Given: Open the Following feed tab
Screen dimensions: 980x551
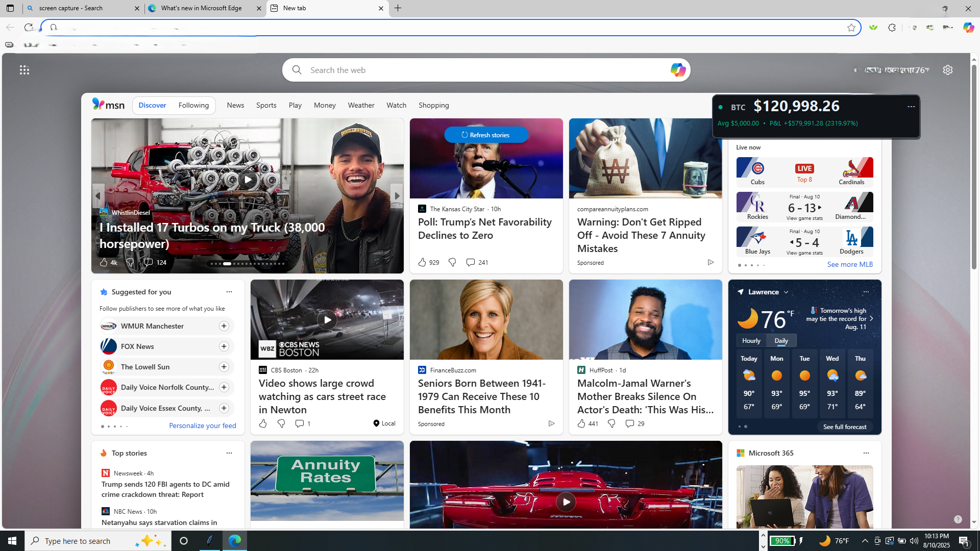Looking at the screenshot, I should click(x=193, y=105).
